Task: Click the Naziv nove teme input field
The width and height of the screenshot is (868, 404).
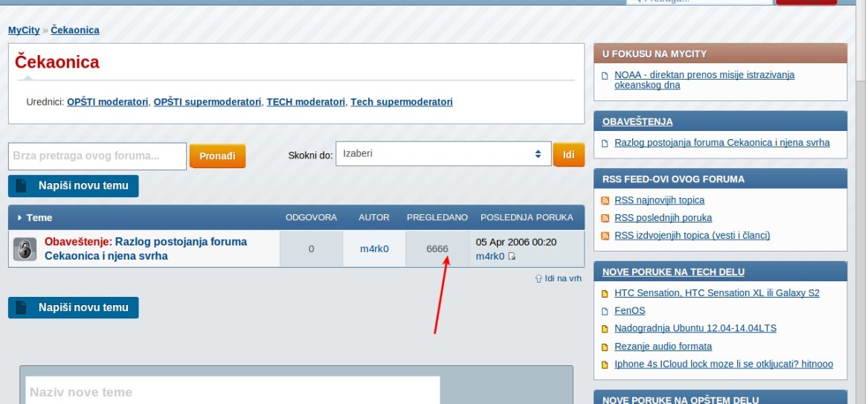Action: (233, 391)
